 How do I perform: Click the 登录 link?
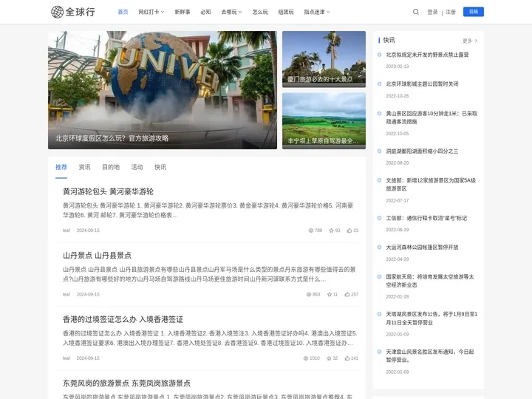pos(432,12)
